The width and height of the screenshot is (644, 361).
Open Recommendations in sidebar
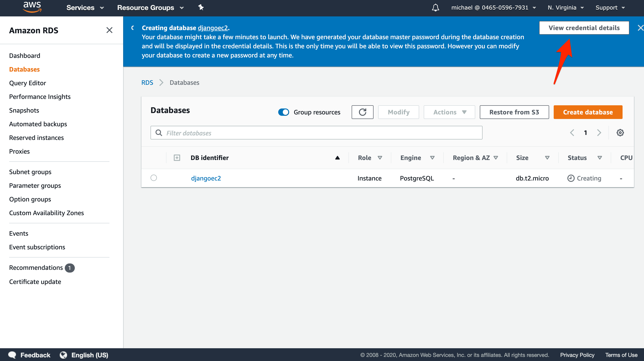36,268
